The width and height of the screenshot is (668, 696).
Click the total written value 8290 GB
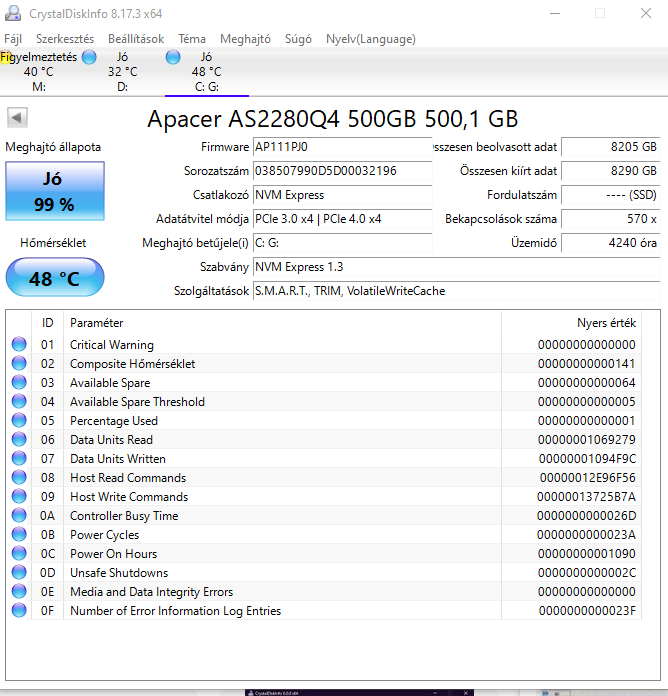[x=610, y=171]
